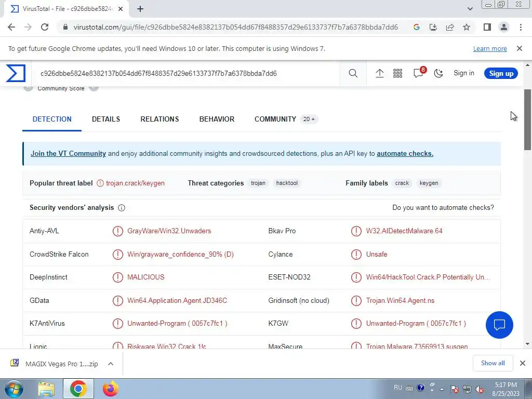Click Learn more in update notice
This screenshot has height=399, width=532.
(490, 48)
